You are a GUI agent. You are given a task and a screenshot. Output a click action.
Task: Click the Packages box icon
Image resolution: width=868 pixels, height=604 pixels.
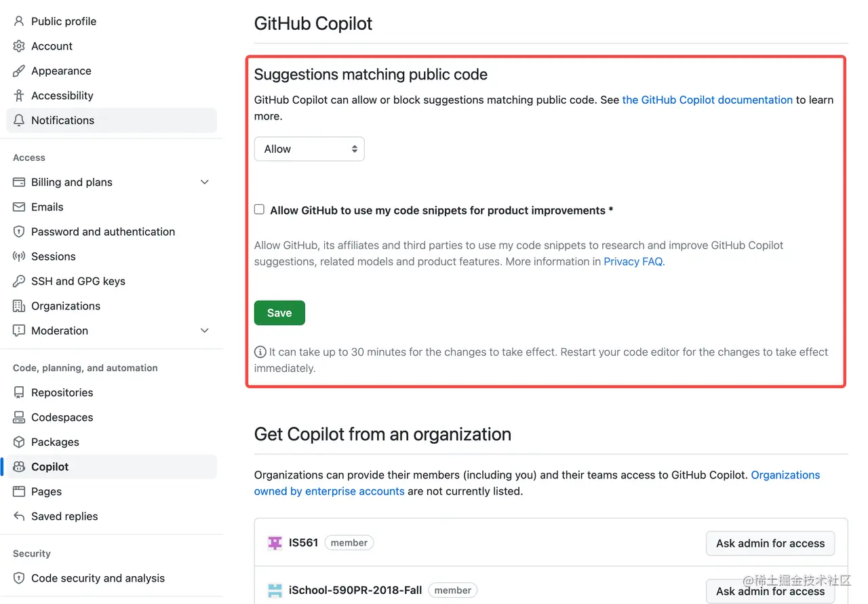pos(19,442)
